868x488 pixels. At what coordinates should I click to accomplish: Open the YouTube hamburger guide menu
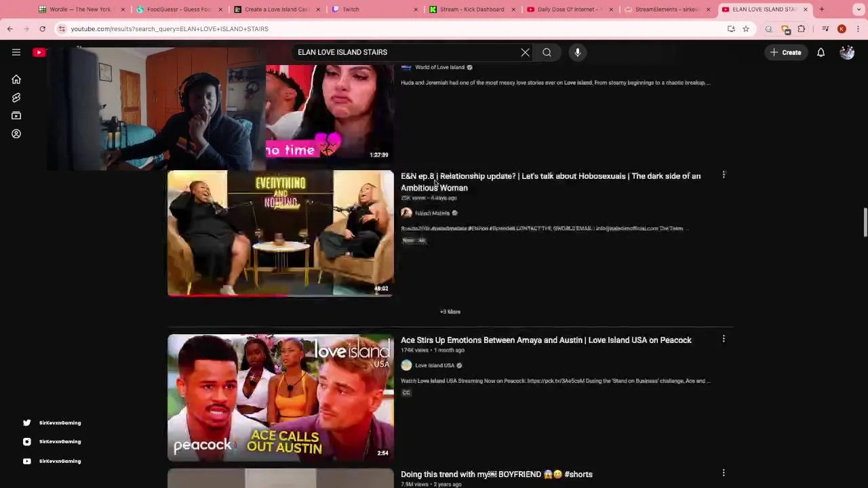point(16,52)
